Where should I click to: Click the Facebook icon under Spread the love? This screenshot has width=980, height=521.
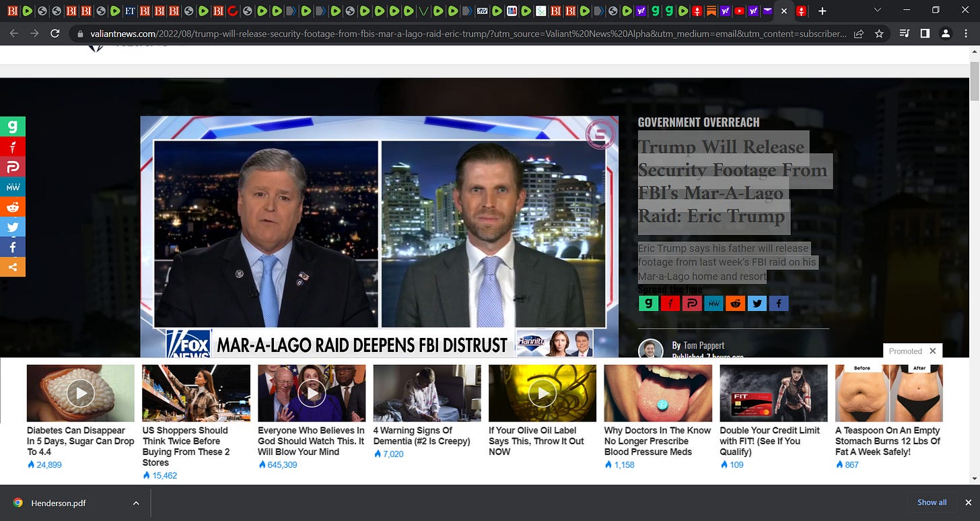pos(779,304)
